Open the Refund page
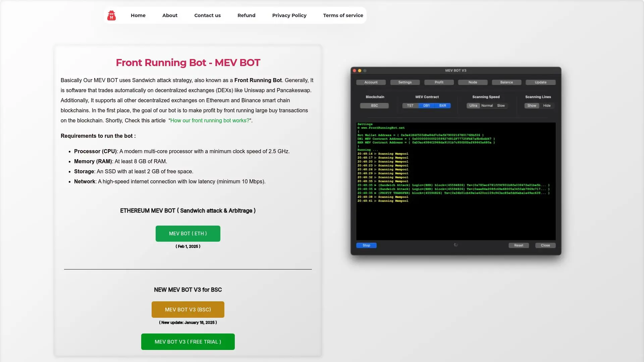Viewport: 644px width, 362px height. point(246,15)
